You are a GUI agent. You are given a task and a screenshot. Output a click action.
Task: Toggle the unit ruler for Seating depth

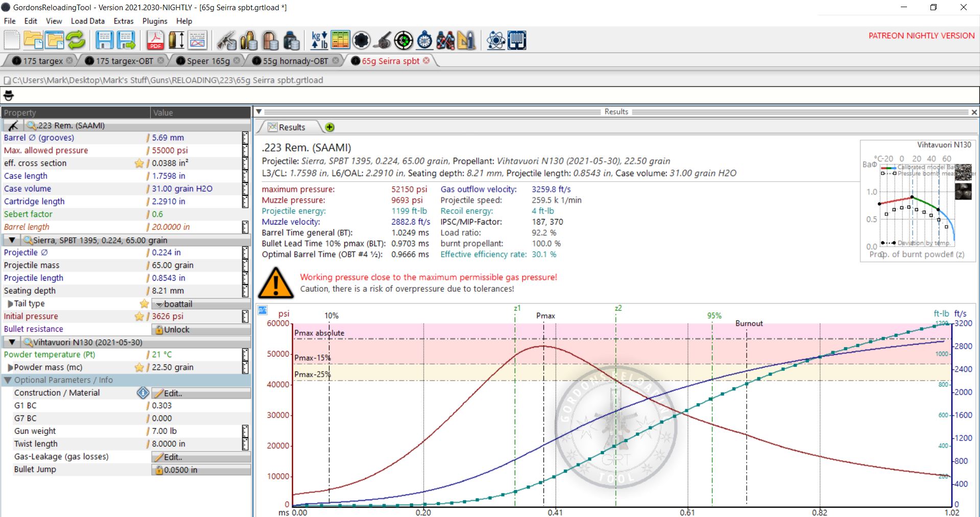tap(245, 291)
